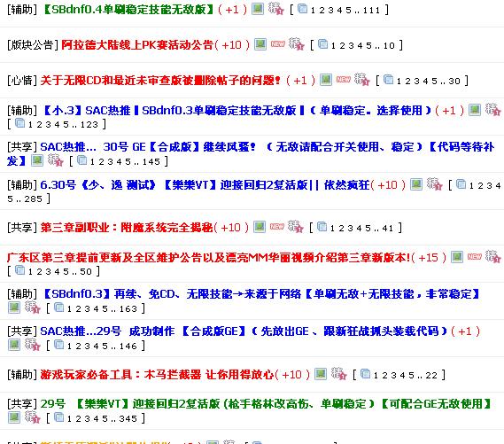Viewport: 504px width, 444px height.
Task: Open 关于无限CD和最近未审查版 thread
Action: (160, 80)
